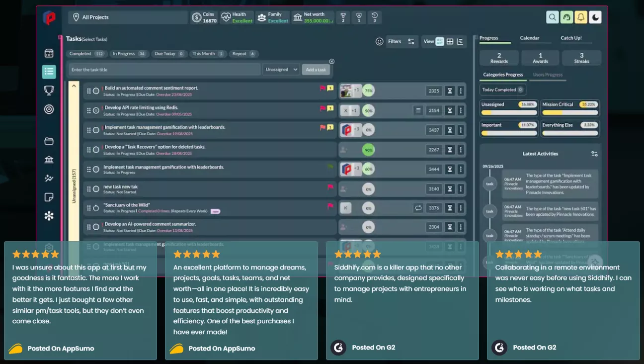Tick the circle for 'Develop an AI-powered comment summarizer'
Viewport: 644px width, 364px height.
[96, 227]
